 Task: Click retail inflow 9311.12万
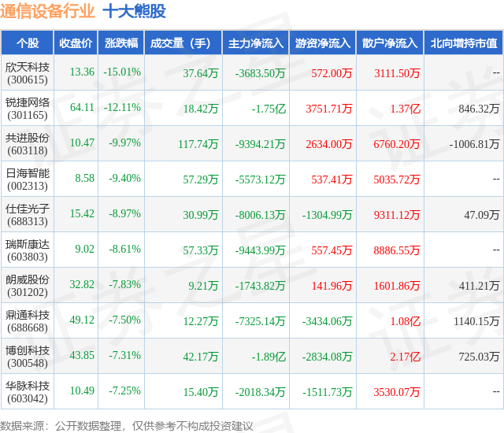[x=397, y=215]
